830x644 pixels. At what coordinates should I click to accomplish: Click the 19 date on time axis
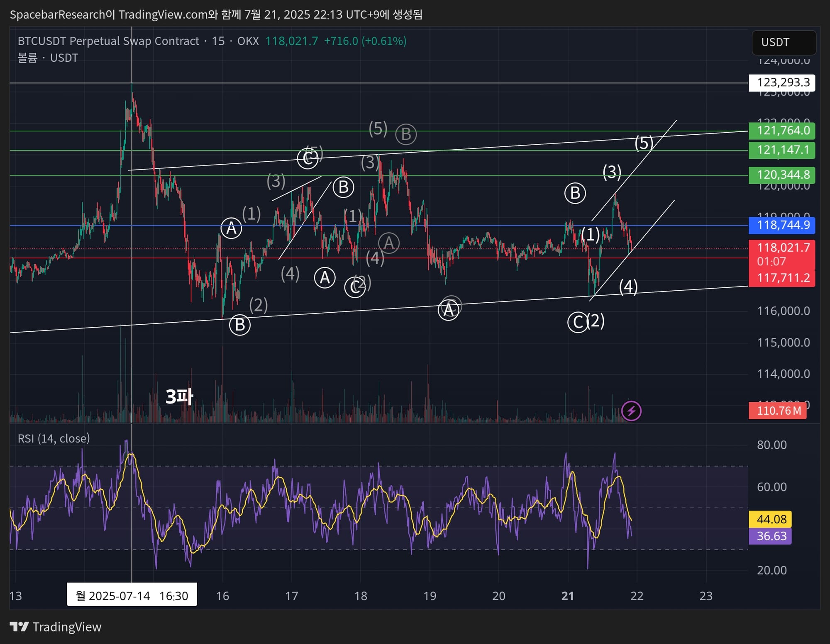coord(430,596)
